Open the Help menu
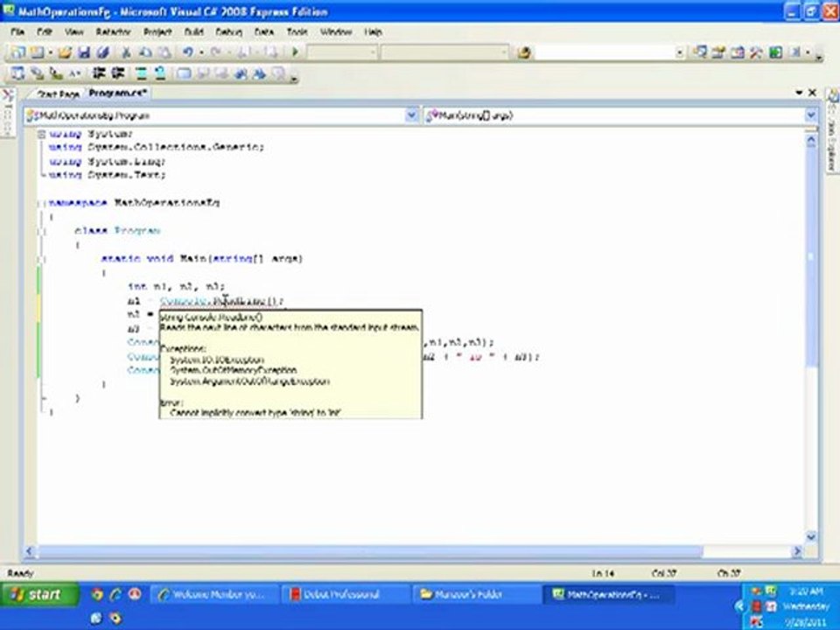The image size is (840, 630). click(x=373, y=32)
